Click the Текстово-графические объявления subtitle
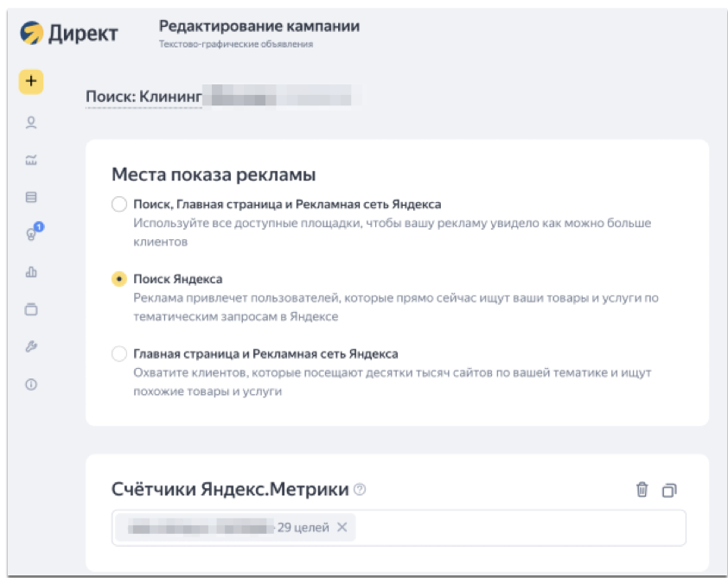Screen dimensions: 728x578 (x=236, y=44)
